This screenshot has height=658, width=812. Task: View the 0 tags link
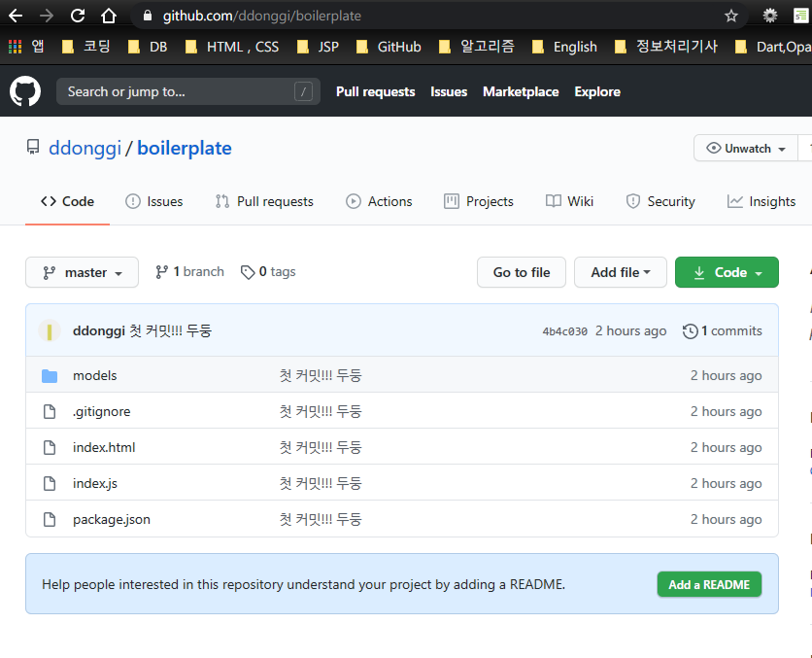[268, 271]
